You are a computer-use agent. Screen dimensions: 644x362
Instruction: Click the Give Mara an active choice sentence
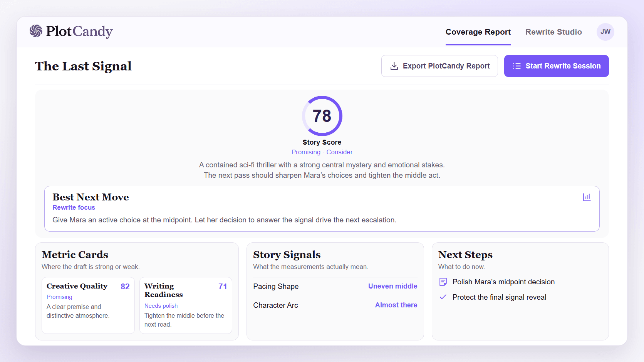point(224,220)
